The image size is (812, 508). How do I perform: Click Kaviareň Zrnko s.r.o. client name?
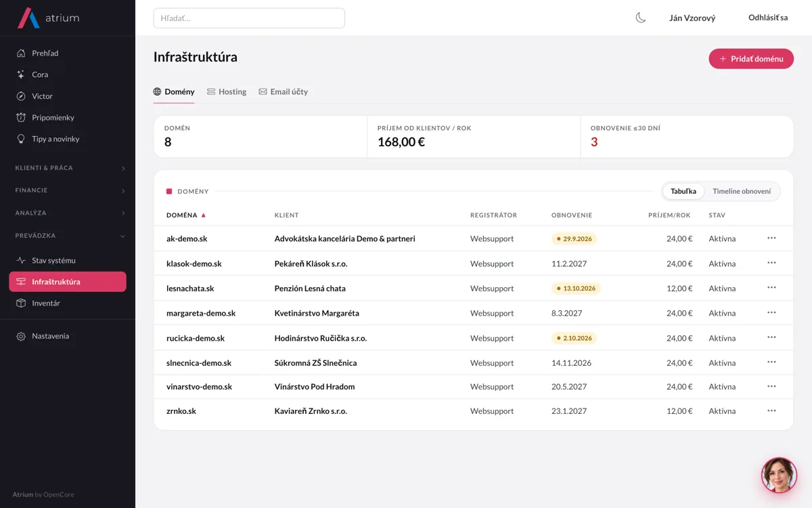311,411
